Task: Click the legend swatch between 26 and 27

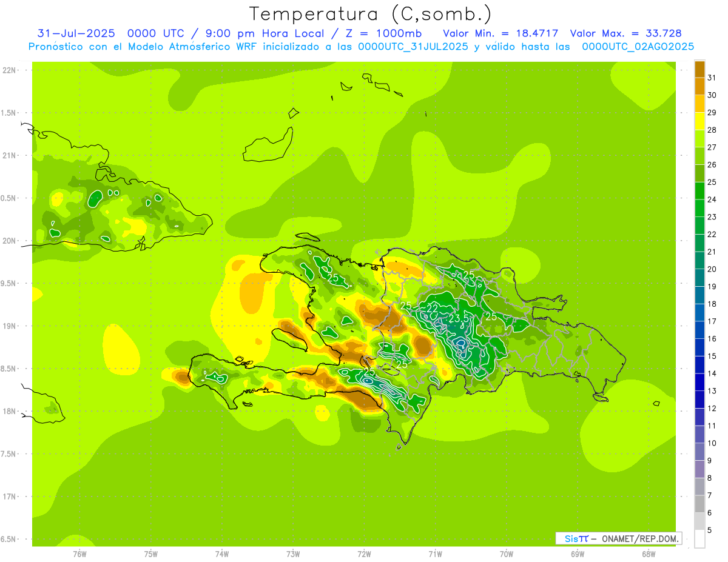Action: [699, 156]
